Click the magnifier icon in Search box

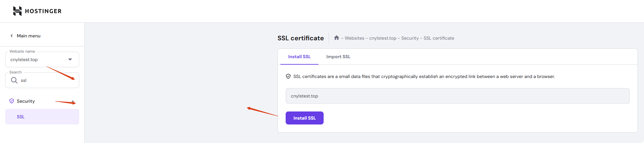coord(14,80)
